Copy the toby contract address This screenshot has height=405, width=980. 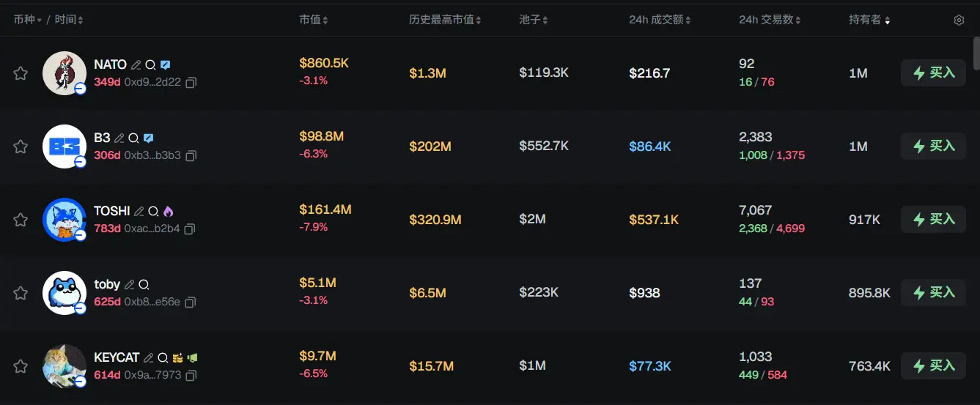(x=191, y=302)
